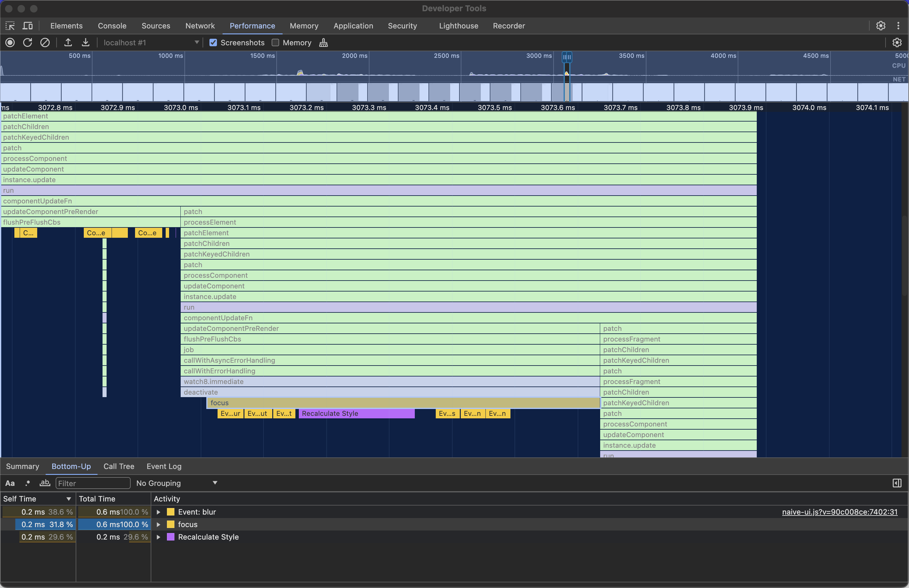Open the Event Log tab
This screenshot has height=588, width=909.
click(164, 466)
